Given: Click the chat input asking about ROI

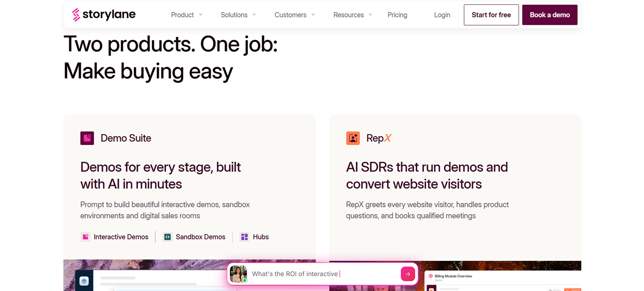Looking at the screenshot, I should tap(323, 274).
